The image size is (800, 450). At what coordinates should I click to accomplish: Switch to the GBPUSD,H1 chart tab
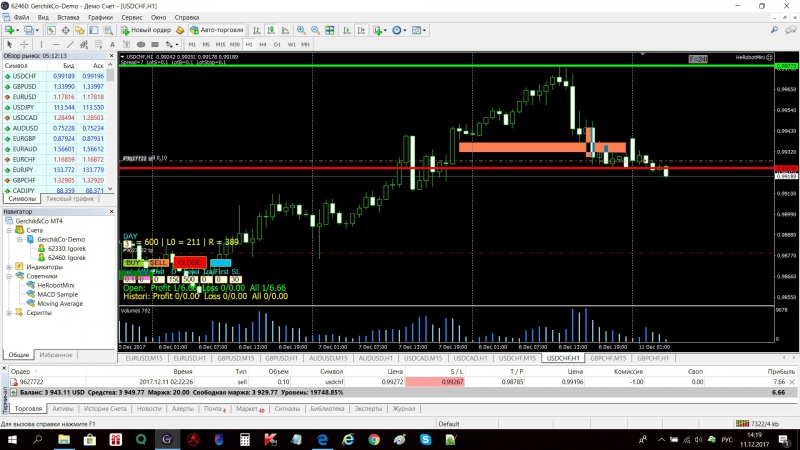point(281,358)
